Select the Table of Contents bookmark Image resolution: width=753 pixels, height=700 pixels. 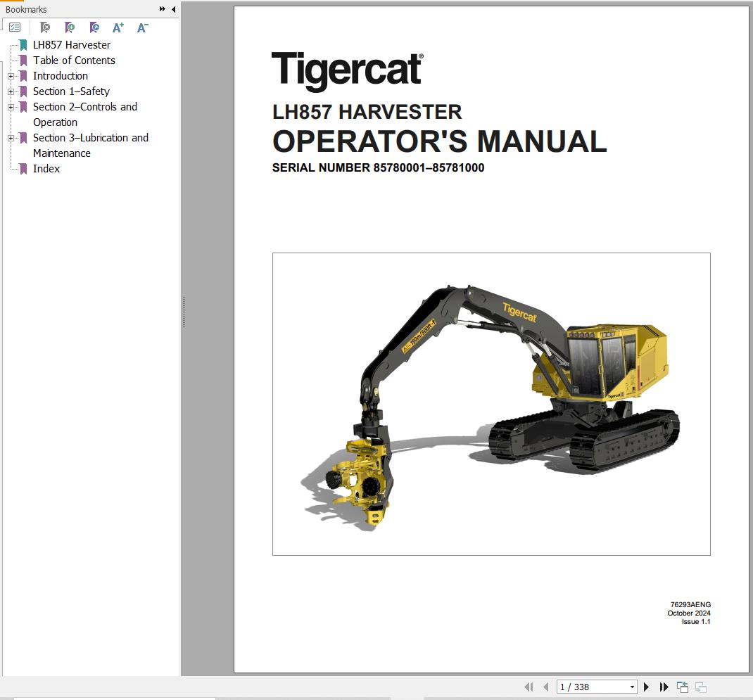[74, 60]
